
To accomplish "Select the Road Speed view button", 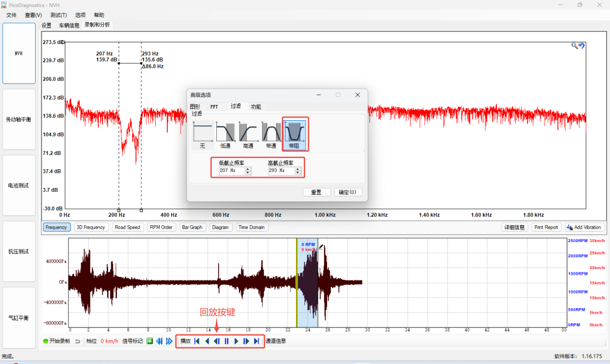I will [127, 227].
